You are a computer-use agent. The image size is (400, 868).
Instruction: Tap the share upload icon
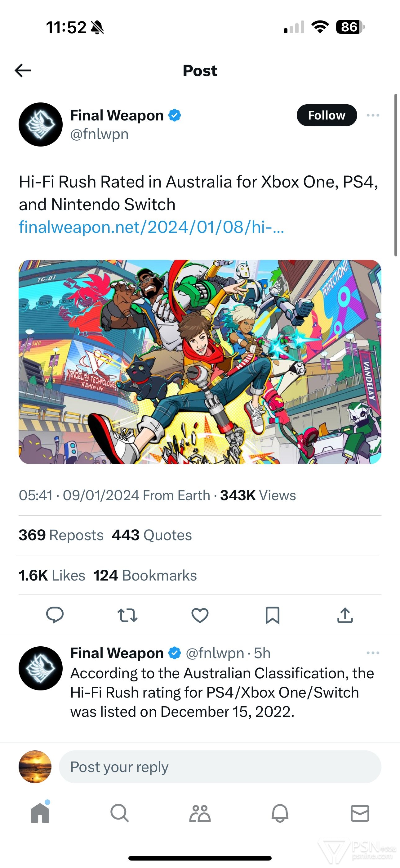click(x=345, y=615)
